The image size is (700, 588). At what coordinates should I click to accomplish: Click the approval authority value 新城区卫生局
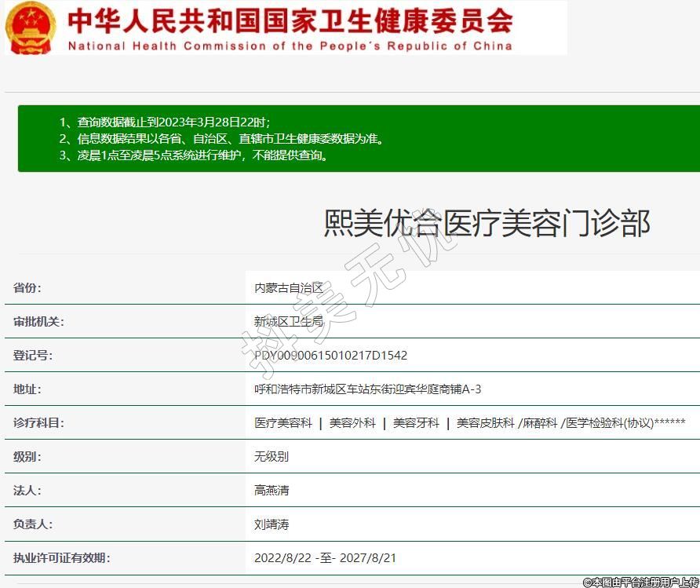288,322
